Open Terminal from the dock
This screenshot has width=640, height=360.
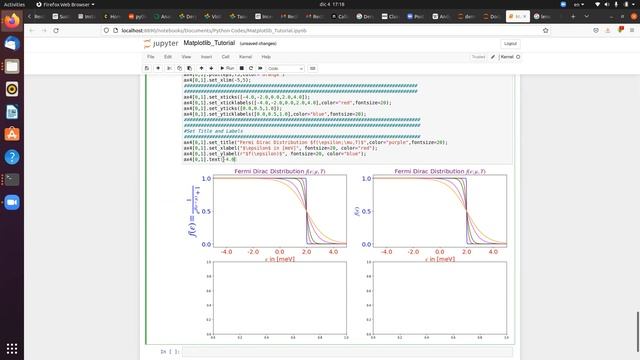12,180
